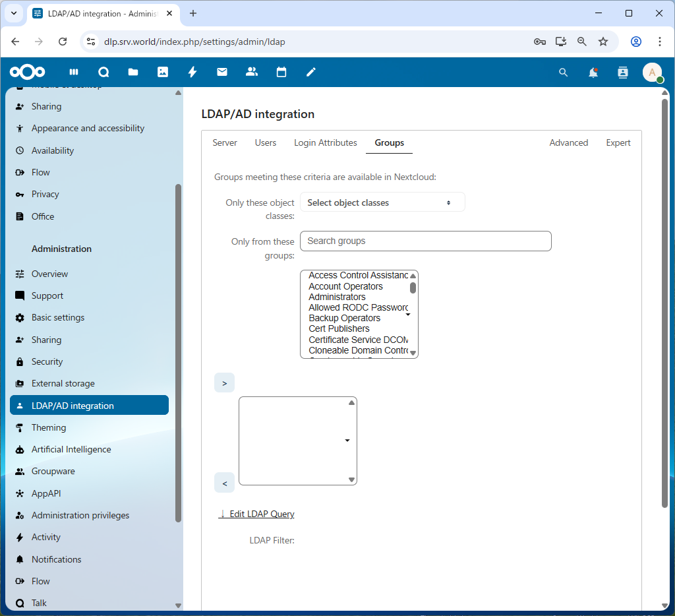Select Allowed RODC Password group in list
Screen dimensions: 675x616
click(x=358, y=307)
